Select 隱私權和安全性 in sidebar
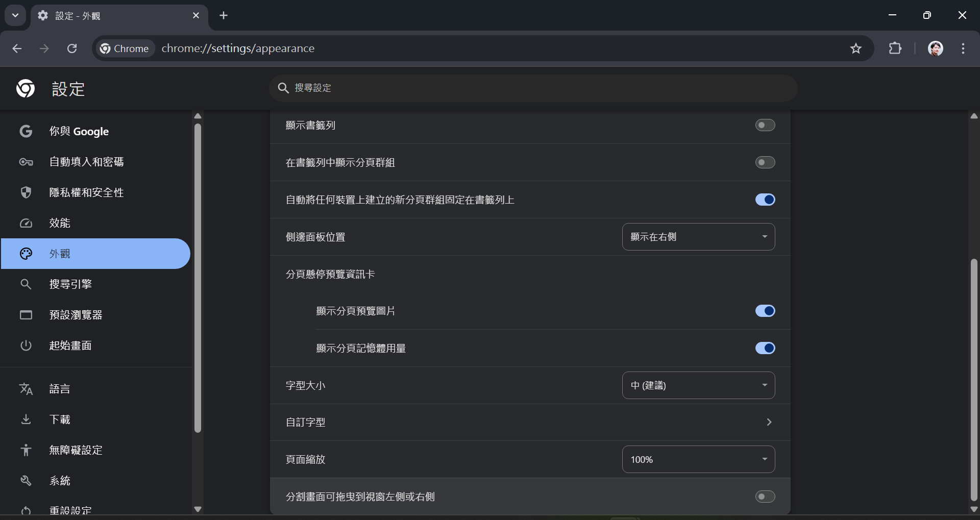The height and width of the screenshot is (520, 980). (x=86, y=192)
